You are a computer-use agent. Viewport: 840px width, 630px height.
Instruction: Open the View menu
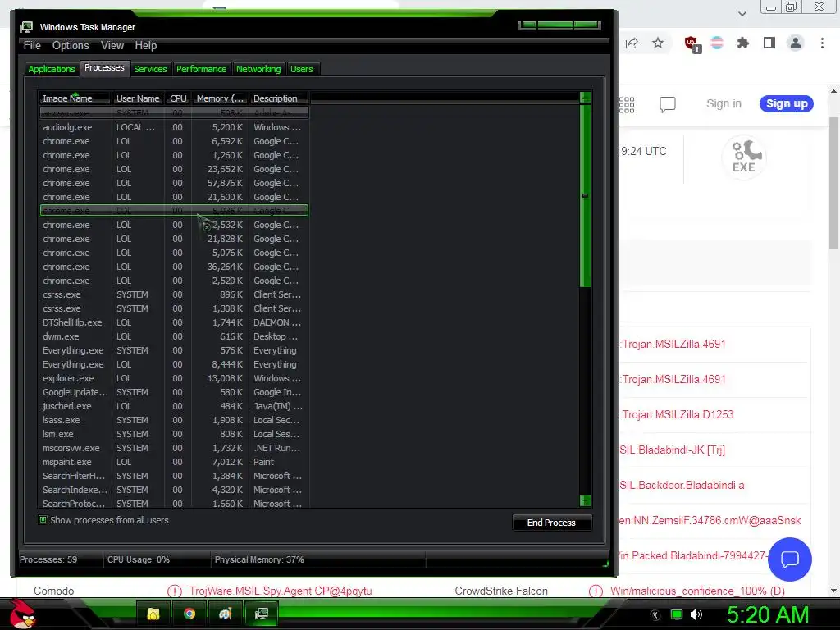pos(112,46)
